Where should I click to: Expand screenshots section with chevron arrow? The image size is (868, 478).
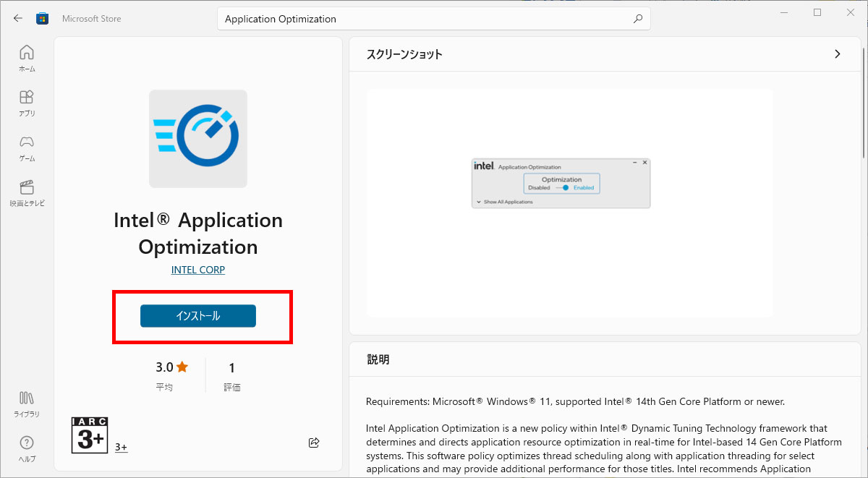coord(838,54)
